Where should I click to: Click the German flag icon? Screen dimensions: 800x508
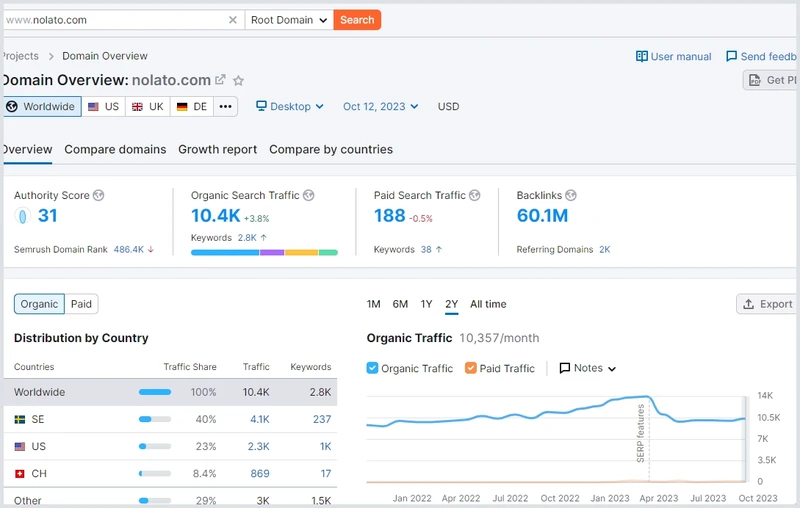click(182, 107)
